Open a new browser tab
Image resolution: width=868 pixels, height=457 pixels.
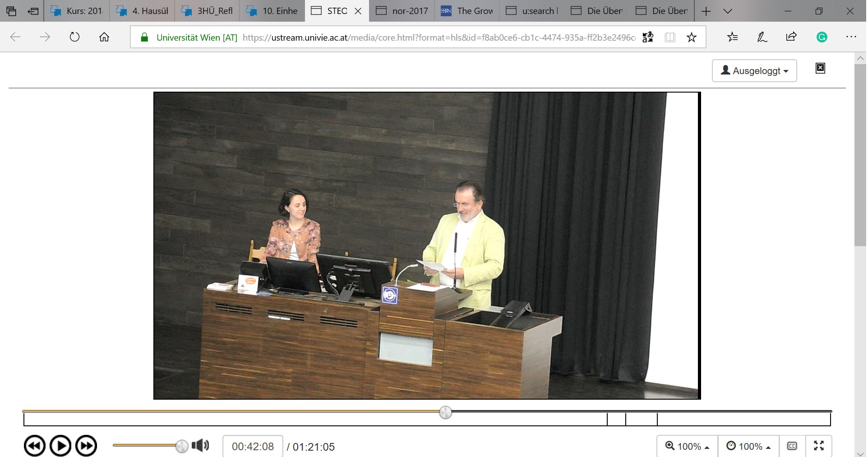click(706, 11)
